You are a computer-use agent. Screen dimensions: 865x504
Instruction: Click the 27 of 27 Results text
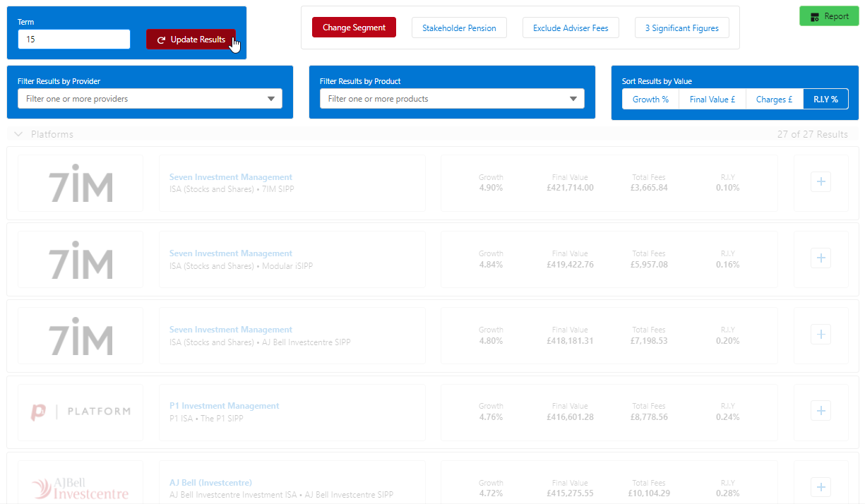point(813,134)
